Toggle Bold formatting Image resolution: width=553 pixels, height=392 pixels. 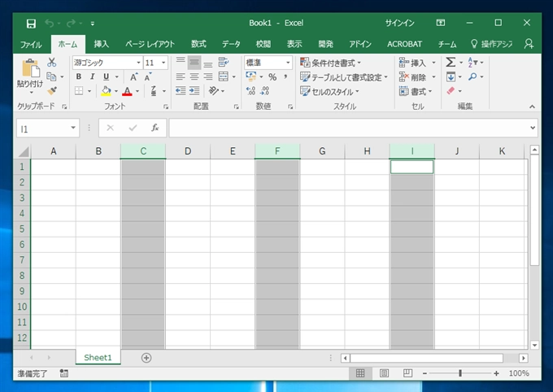click(x=79, y=77)
